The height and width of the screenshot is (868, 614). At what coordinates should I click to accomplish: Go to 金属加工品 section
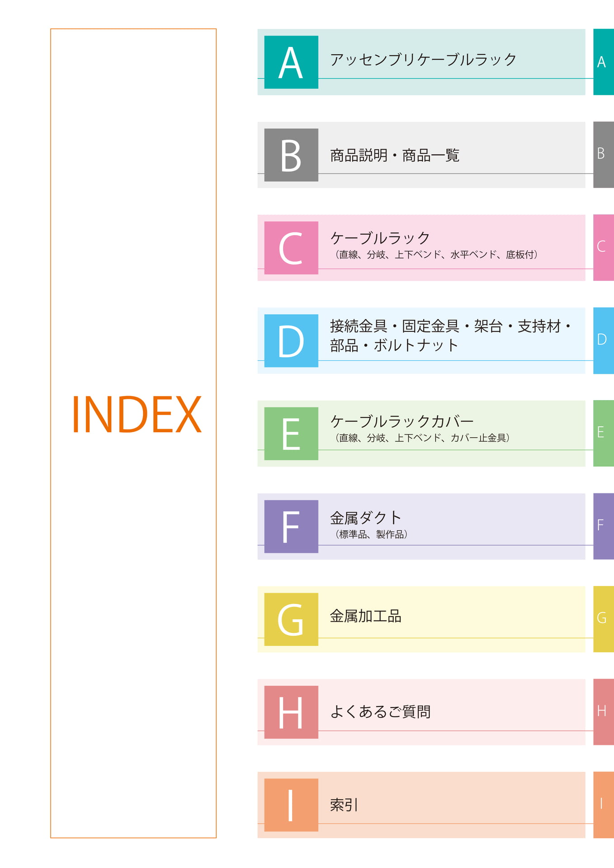click(x=366, y=616)
